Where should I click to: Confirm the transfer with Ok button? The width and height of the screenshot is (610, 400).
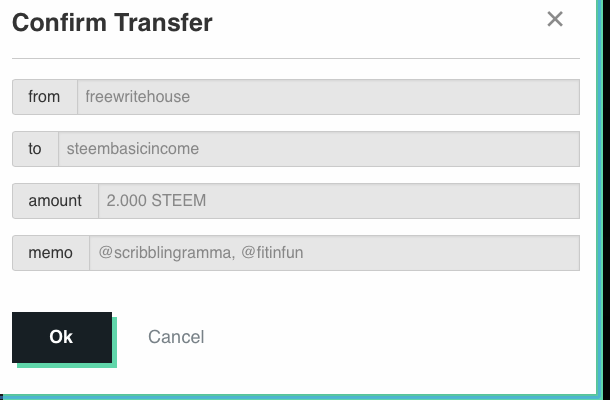[x=62, y=337]
